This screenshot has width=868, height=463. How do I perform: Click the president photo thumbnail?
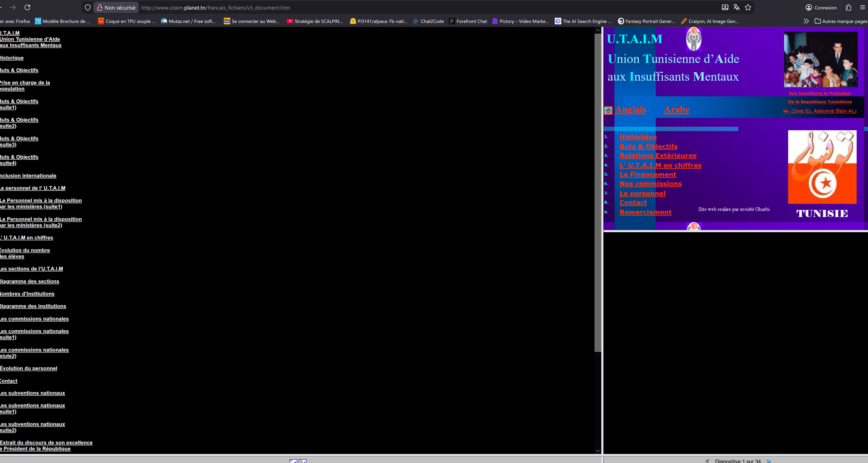[x=820, y=60]
